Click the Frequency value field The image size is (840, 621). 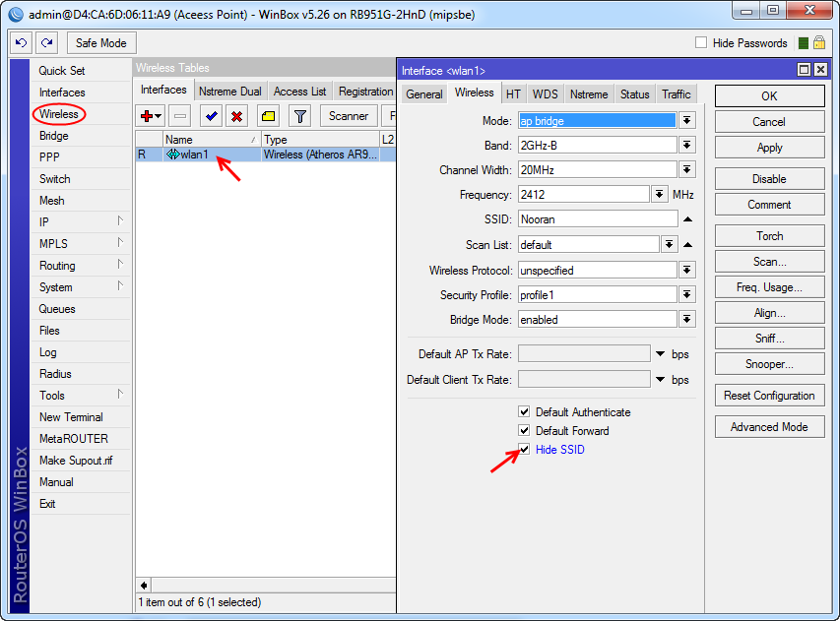(x=583, y=194)
